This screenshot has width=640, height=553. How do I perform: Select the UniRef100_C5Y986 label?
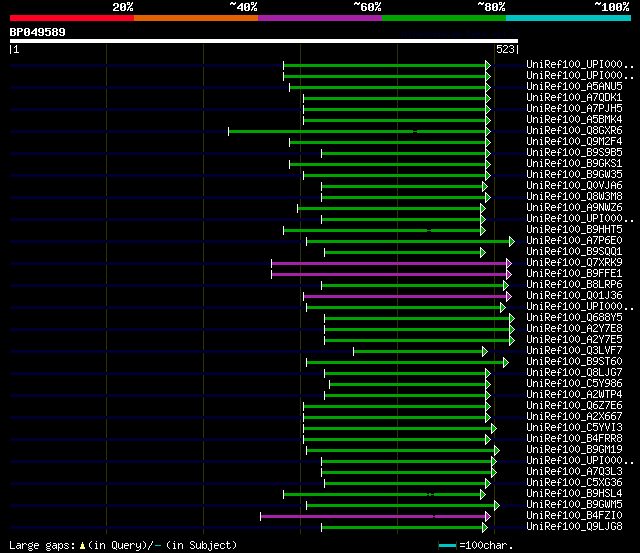(x=574, y=384)
